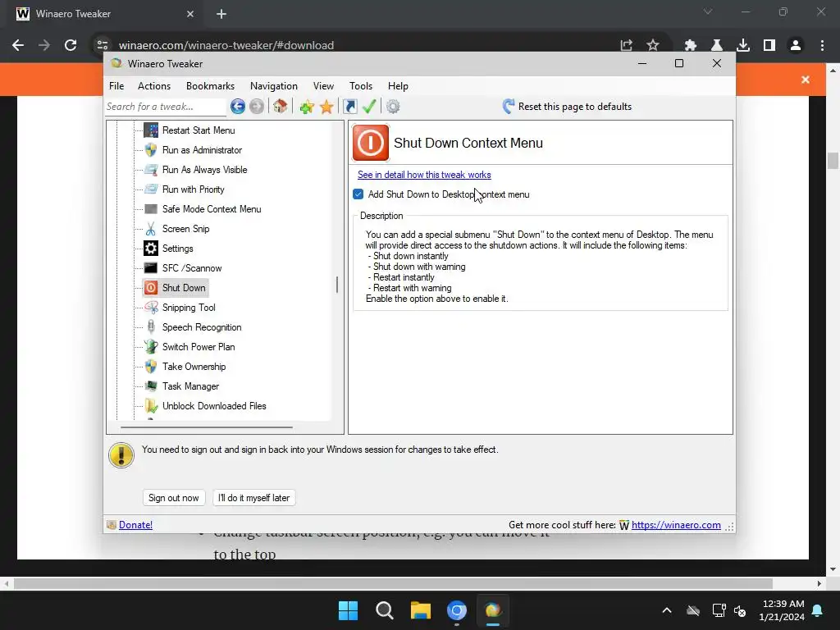Open Chrome downloads icon
Viewport: 840px width, 630px height.
pos(743,46)
